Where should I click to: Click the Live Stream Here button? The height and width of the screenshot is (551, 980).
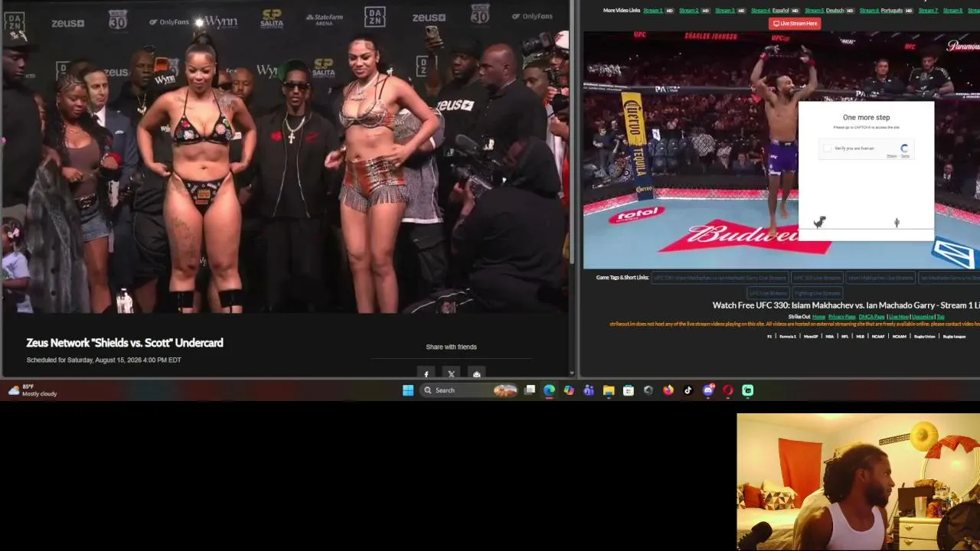795,24
